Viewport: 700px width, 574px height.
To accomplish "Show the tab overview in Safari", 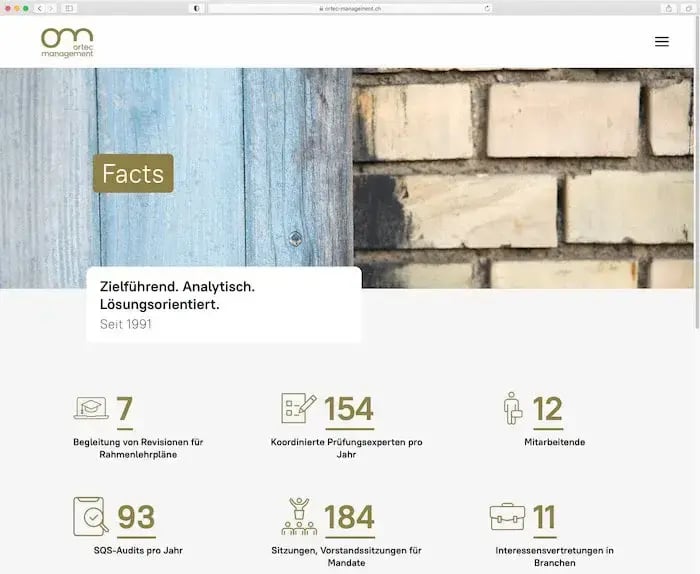I will [687, 8].
